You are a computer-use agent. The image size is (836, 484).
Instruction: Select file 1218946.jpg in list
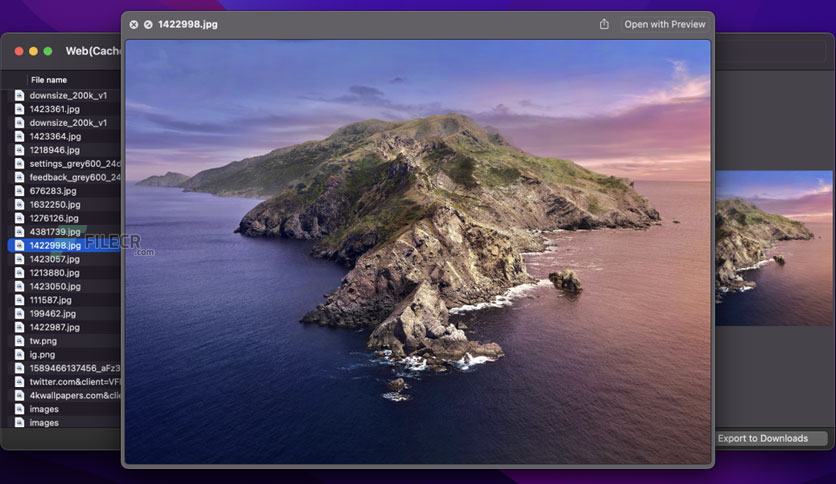(x=64, y=150)
